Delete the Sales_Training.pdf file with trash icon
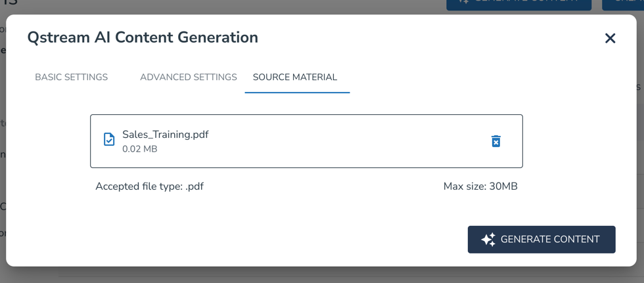Viewport: 644px width, 283px height. [495, 141]
